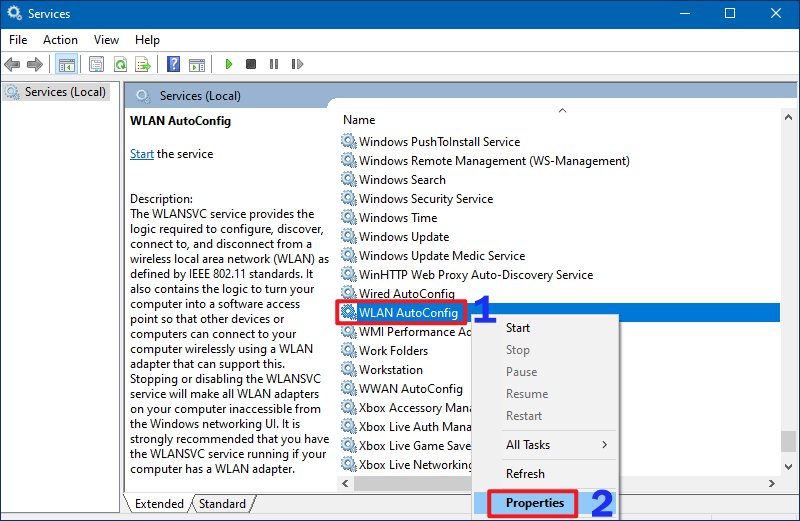
Task: Click the green Start Service icon
Action: pyautogui.click(x=229, y=64)
